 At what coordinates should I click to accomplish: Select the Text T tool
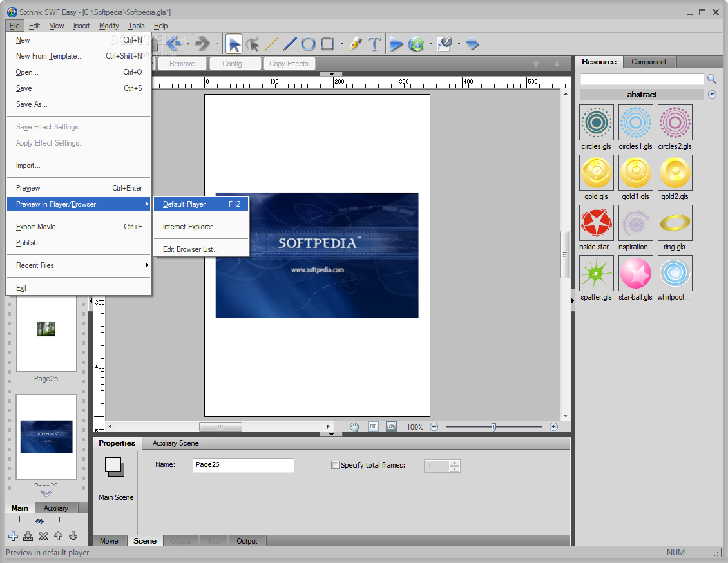[374, 44]
